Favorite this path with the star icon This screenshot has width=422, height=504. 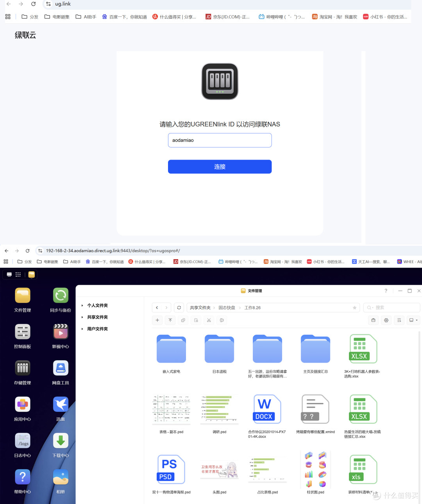tap(355, 308)
